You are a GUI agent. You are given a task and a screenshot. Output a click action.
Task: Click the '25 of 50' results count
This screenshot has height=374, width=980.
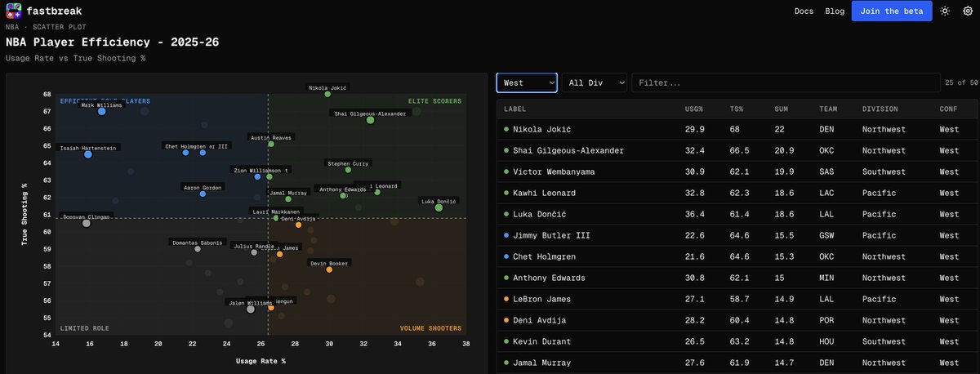pos(961,82)
